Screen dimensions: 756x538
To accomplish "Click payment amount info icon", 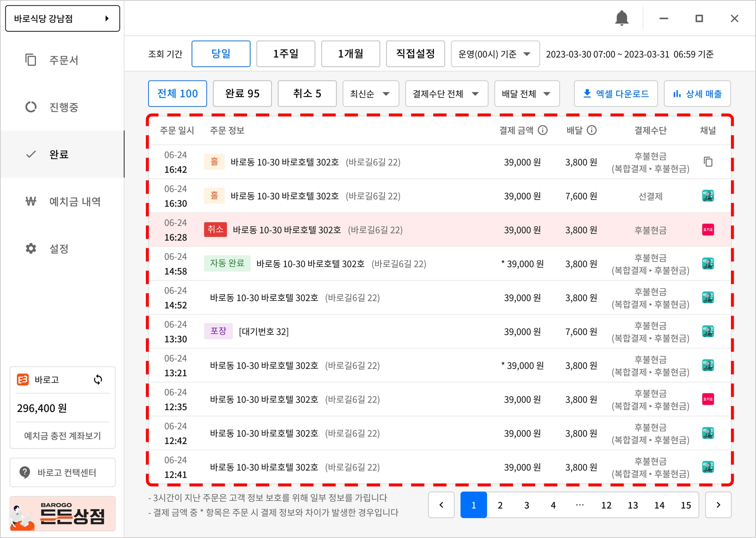I will click(x=543, y=130).
